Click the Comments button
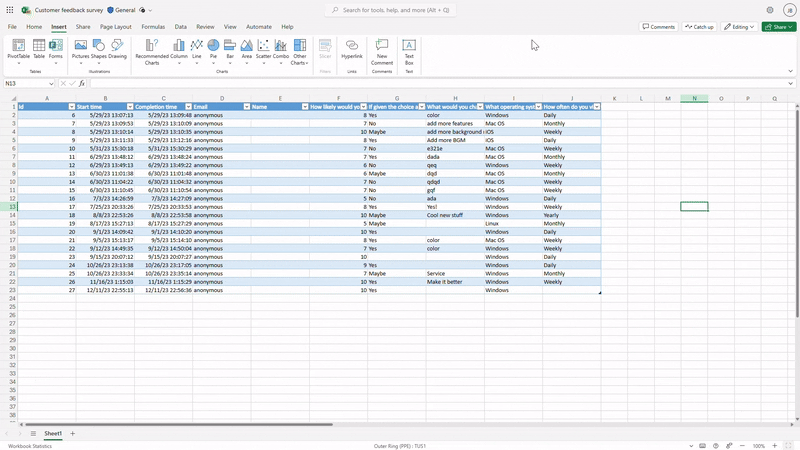Viewport: 800px width, 450px height. click(659, 27)
